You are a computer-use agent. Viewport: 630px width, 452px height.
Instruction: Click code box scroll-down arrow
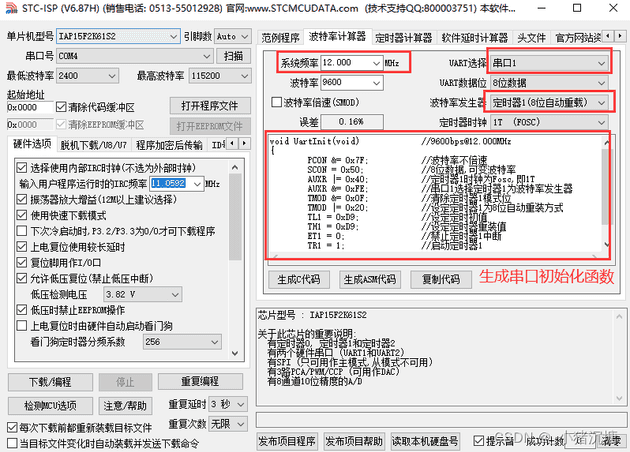click(x=606, y=244)
